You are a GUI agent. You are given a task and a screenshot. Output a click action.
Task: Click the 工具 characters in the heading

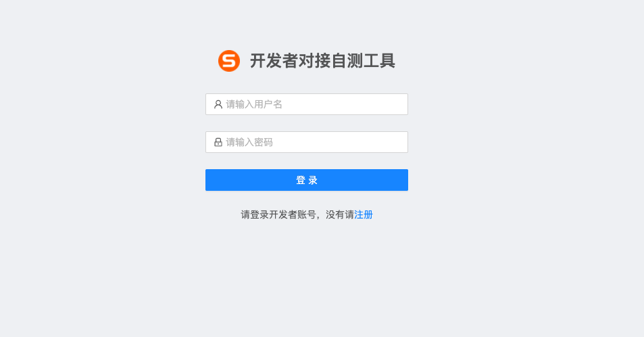(x=379, y=61)
